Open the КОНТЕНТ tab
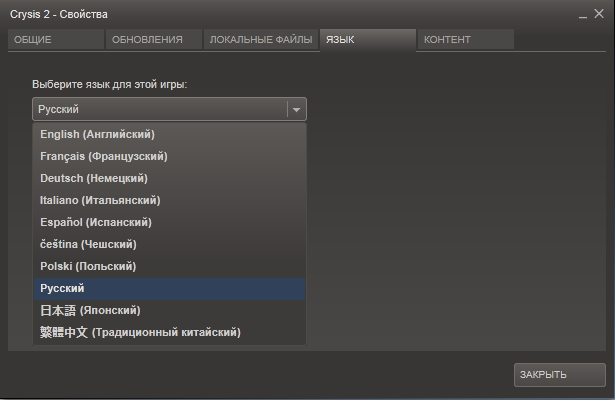 pyautogui.click(x=466, y=39)
